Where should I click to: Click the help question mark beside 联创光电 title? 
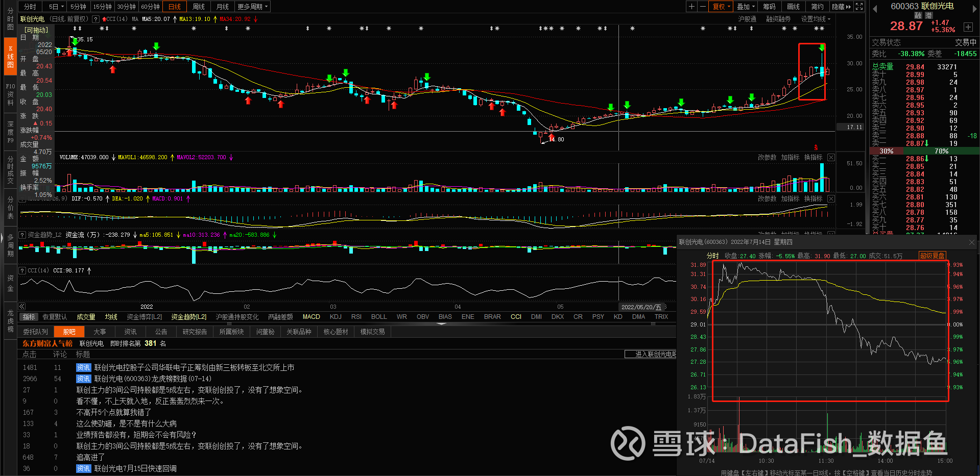click(x=95, y=19)
